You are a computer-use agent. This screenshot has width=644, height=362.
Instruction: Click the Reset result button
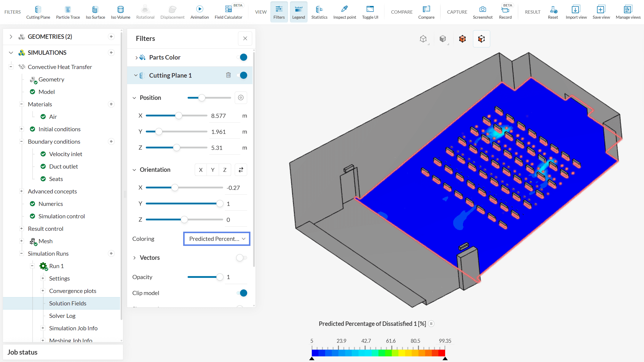click(x=553, y=12)
